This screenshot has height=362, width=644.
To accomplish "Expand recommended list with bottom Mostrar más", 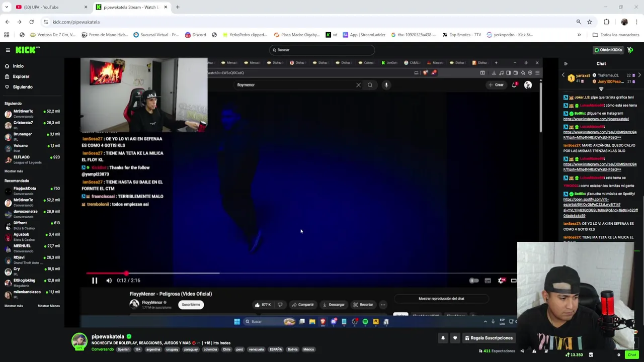I will click(x=14, y=306).
